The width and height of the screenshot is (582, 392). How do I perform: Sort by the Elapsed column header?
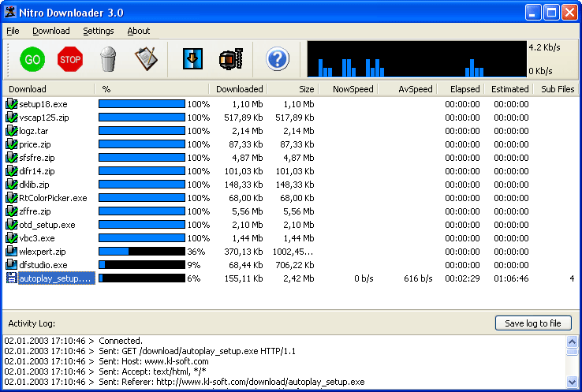coord(461,89)
